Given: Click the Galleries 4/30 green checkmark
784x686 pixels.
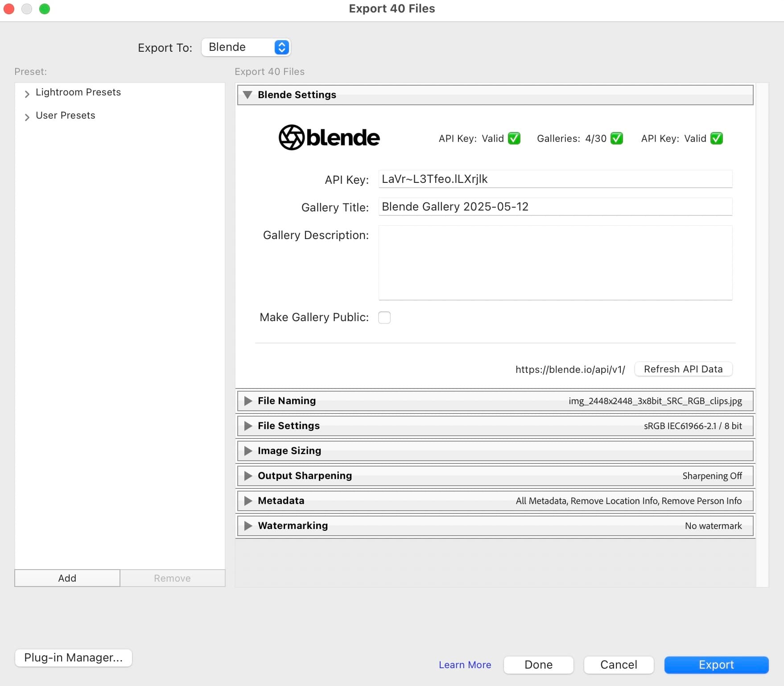Looking at the screenshot, I should (x=616, y=138).
